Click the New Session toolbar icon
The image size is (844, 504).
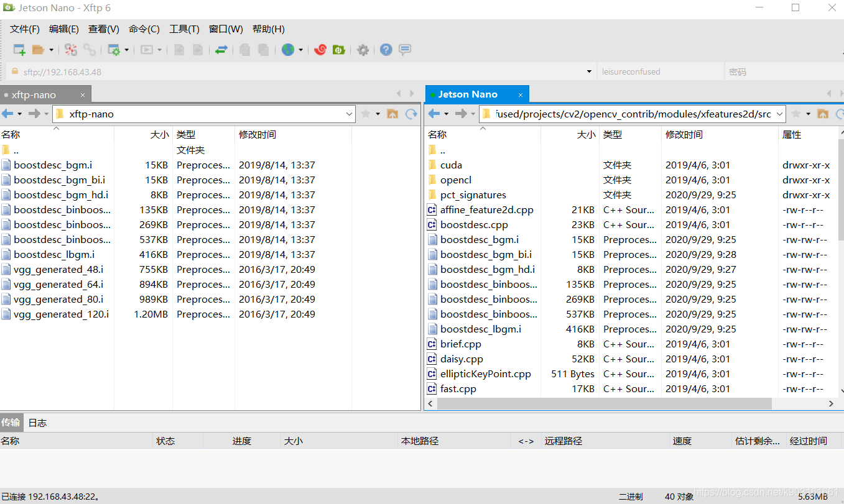tap(19, 50)
